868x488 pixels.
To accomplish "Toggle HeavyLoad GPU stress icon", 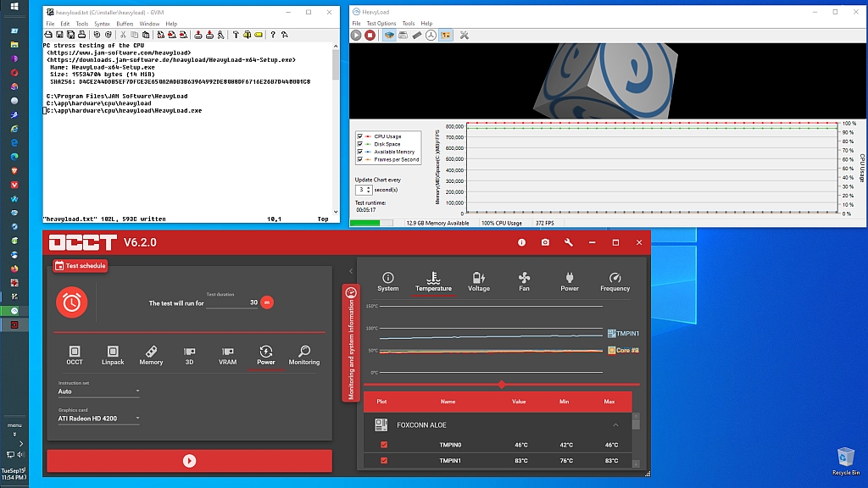I will point(446,36).
